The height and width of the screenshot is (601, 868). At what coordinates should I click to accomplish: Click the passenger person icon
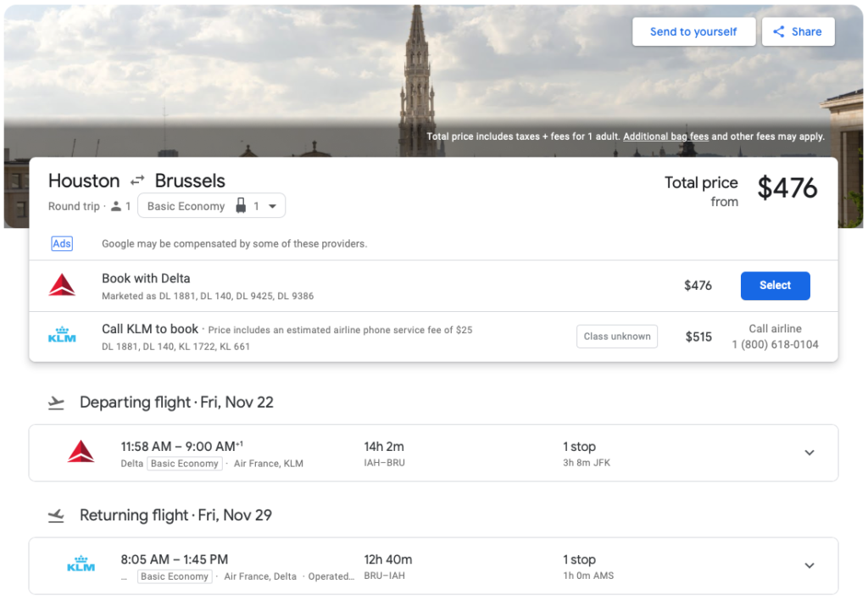115,207
